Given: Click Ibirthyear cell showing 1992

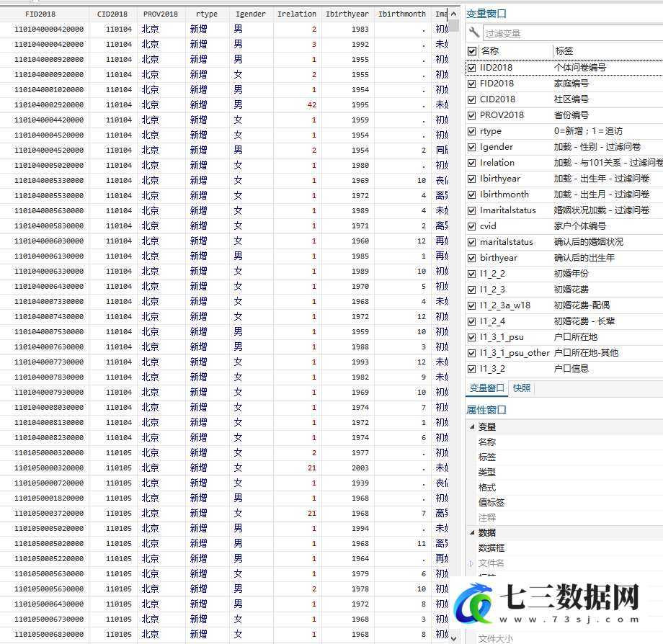Looking at the screenshot, I should pyautogui.click(x=348, y=45).
